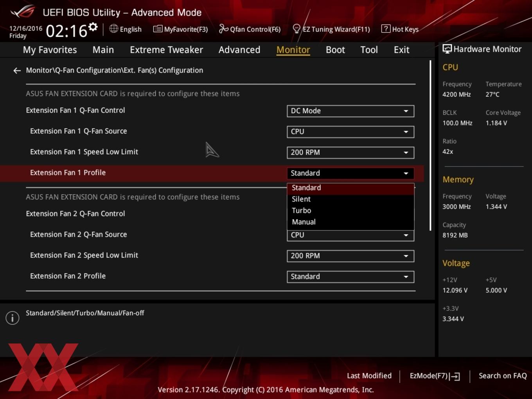Click the Extension Fan 2 Profile label
Screen dimensions: 532x399
click(x=68, y=276)
